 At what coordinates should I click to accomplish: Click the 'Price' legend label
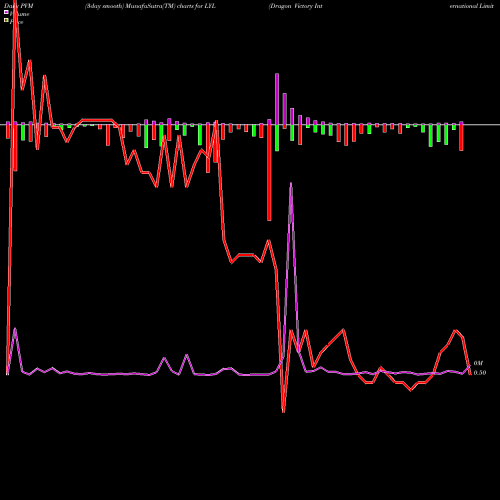16,22
